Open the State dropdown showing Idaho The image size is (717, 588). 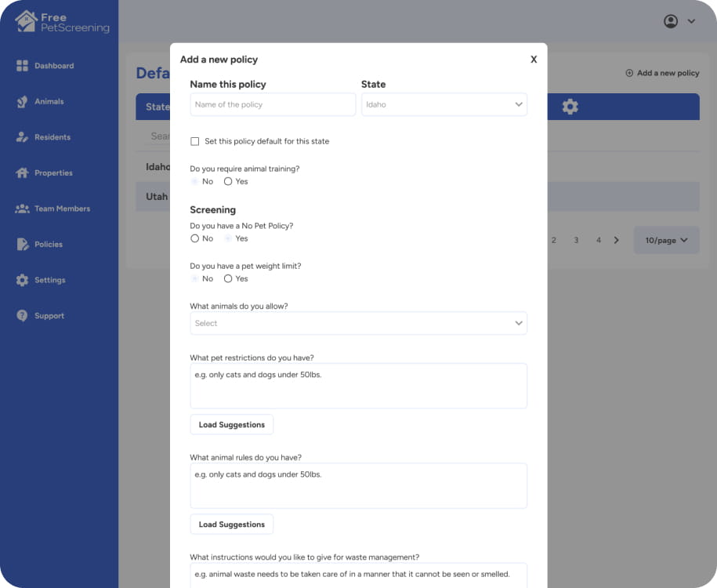click(444, 104)
